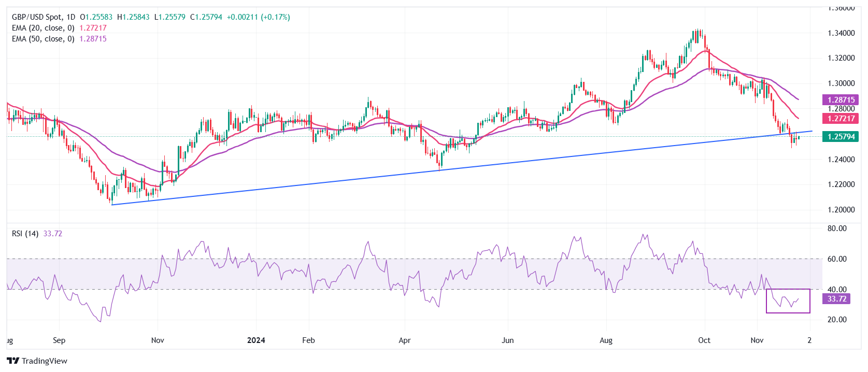Click the +0.00211 (+0.17%) change value

pos(258,17)
